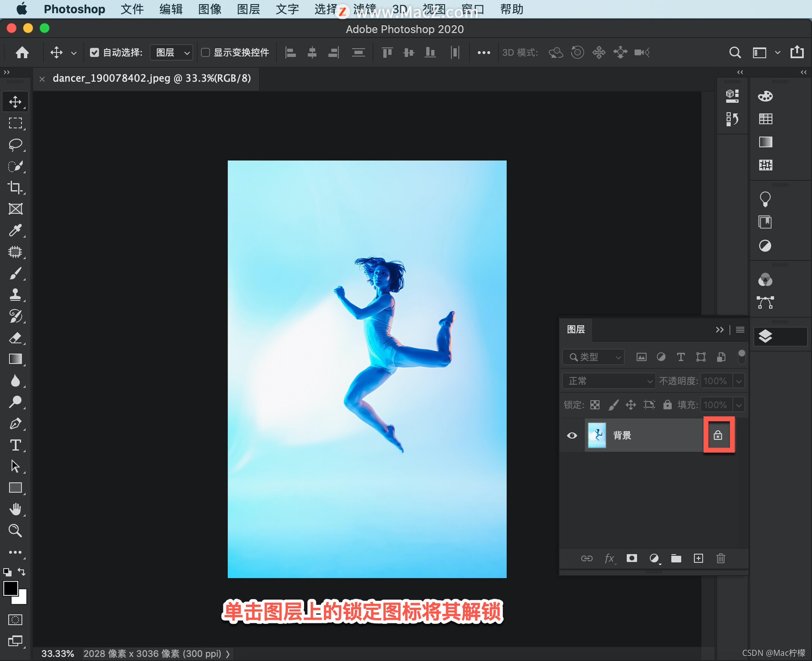This screenshot has height=661, width=812.
Task: Enable the 显示变换控件 checkbox
Action: click(x=205, y=52)
